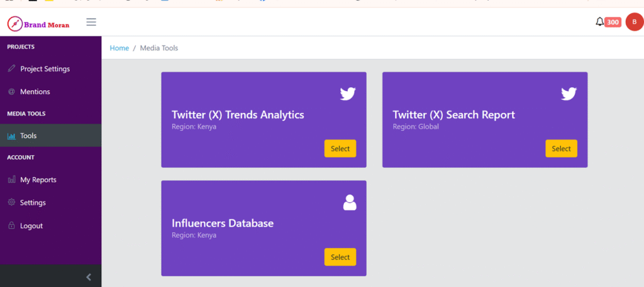Image resolution: width=644 pixels, height=287 pixels.
Task: Select the Twitter (X) Trends Analytics tool
Action: (x=340, y=148)
